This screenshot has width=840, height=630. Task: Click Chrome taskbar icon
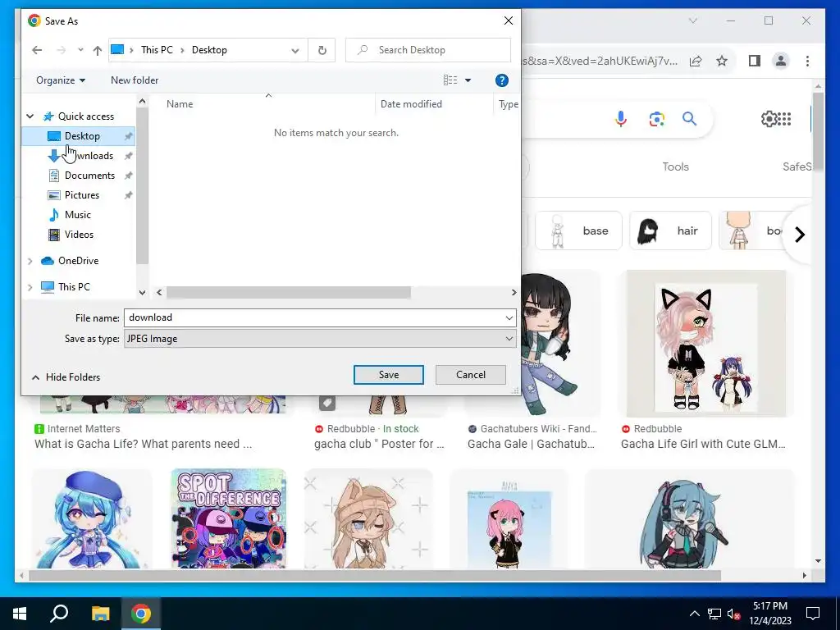[141, 614]
